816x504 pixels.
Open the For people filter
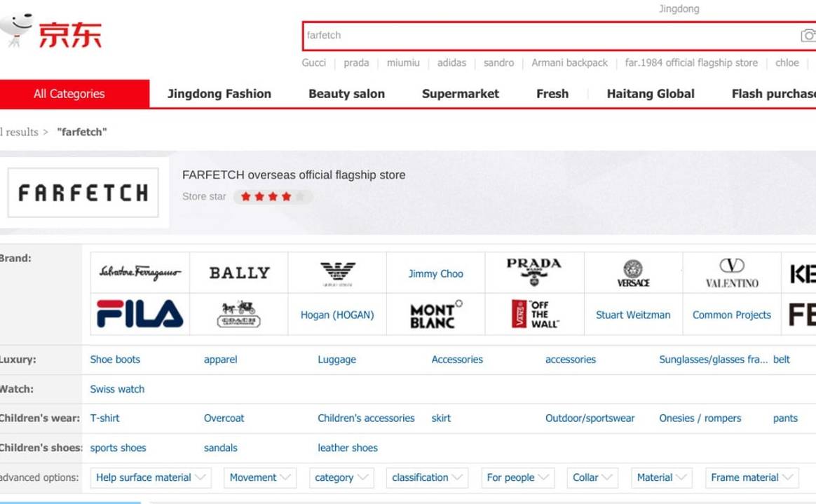click(x=517, y=477)
